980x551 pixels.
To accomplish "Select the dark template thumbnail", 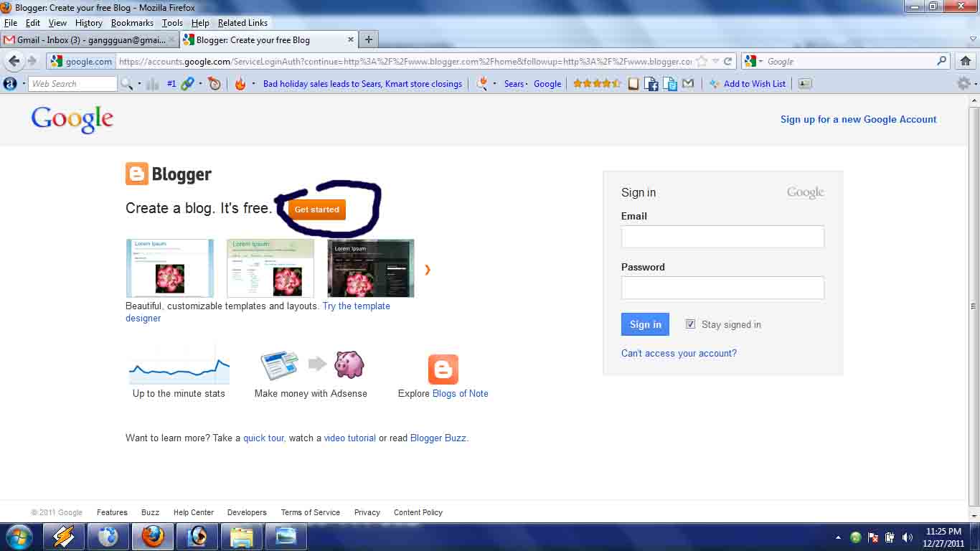I will click(371, 268).
